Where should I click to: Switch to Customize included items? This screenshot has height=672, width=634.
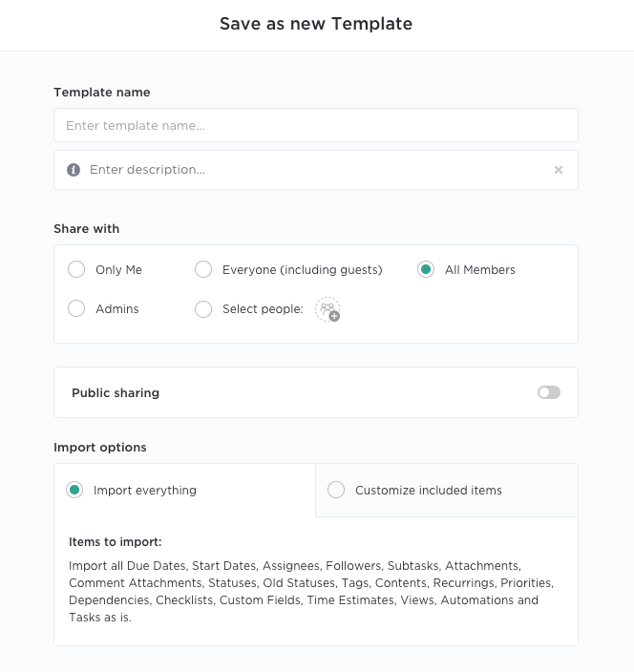[336, 491]
